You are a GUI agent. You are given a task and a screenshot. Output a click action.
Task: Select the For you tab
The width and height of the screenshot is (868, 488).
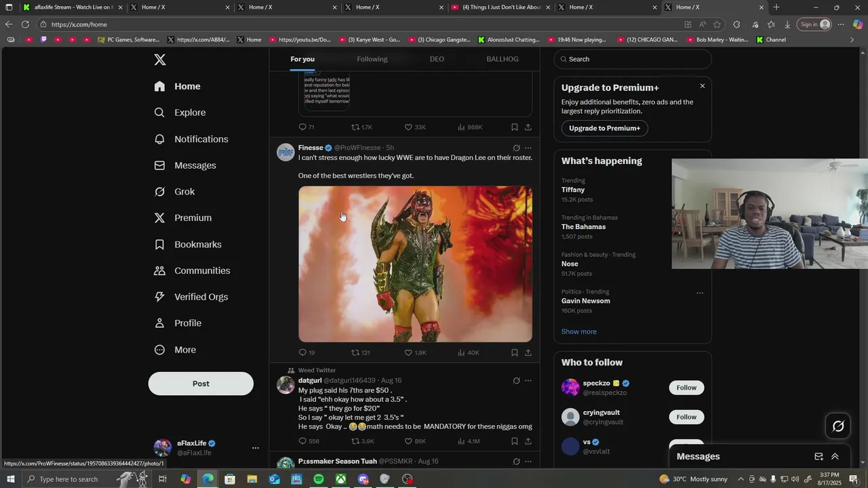[302, 59]
